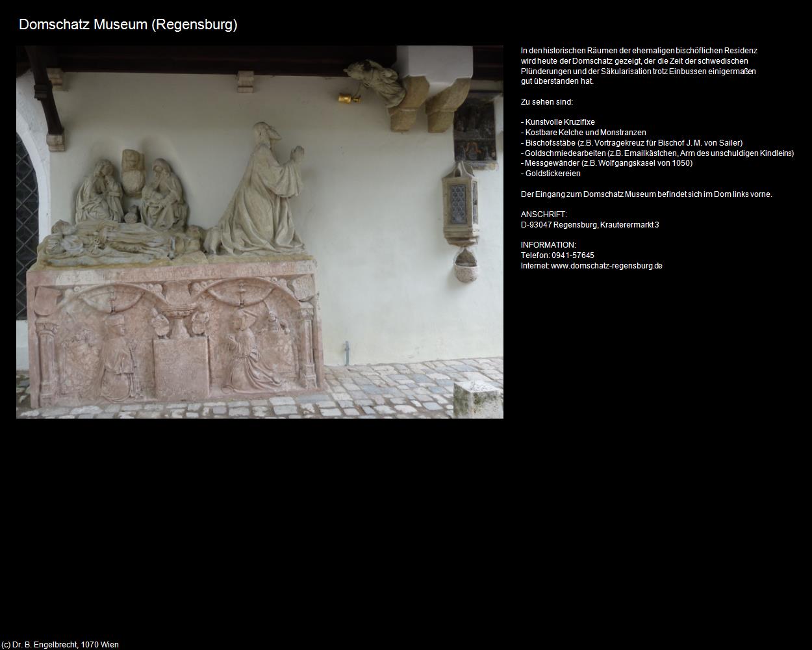Select the Kunstvolle Kruzifixe list entry

(558, 122)
